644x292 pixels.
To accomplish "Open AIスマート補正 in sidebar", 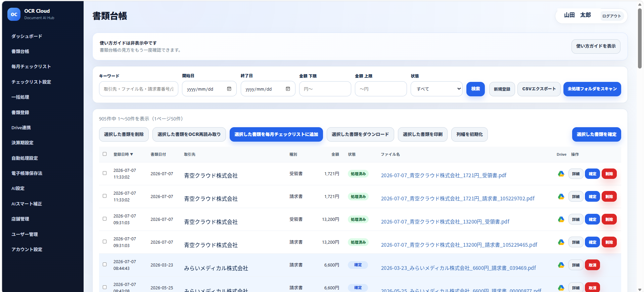I will 27,204.
